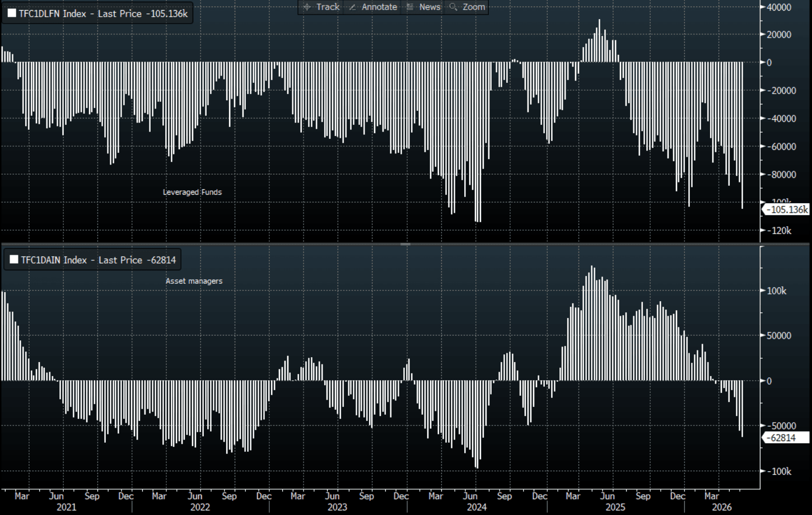Click the panel divider handle between charts

(405, 244)
